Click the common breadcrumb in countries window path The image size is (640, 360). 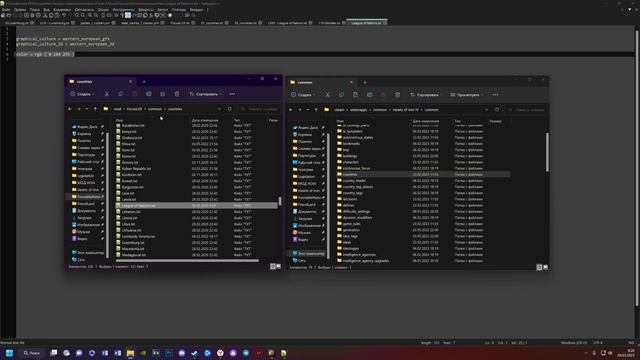pyautogui.click(x=155, y=109)
